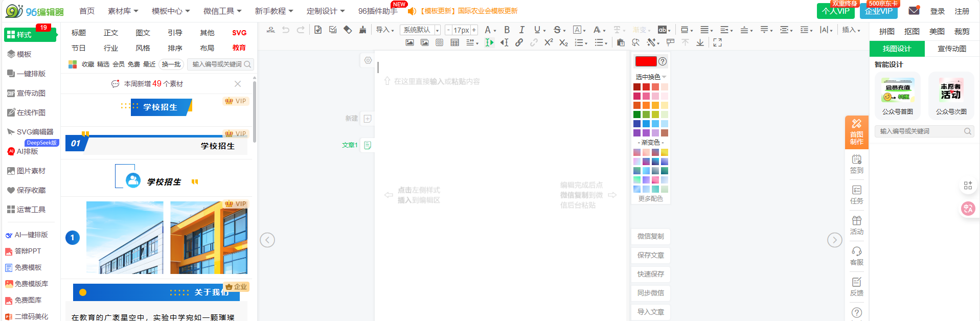Open the HTML source code view
This screenshot has width=980, height=321.
coord(271,30)
